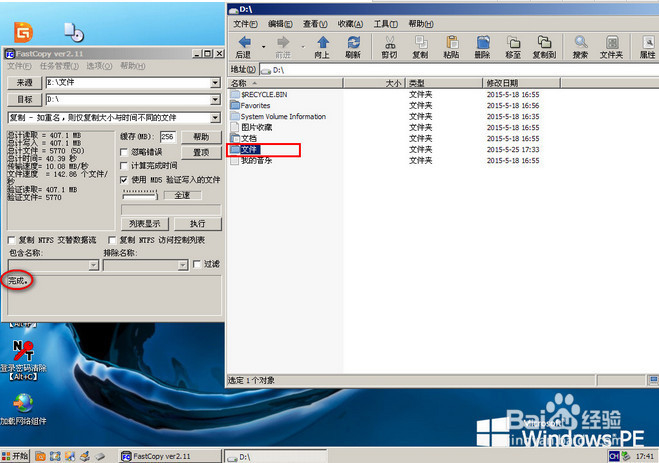The width and height of the screenshot is (659, 463).
Task: Sort by the modified date column header
Action: pos(521,83)
